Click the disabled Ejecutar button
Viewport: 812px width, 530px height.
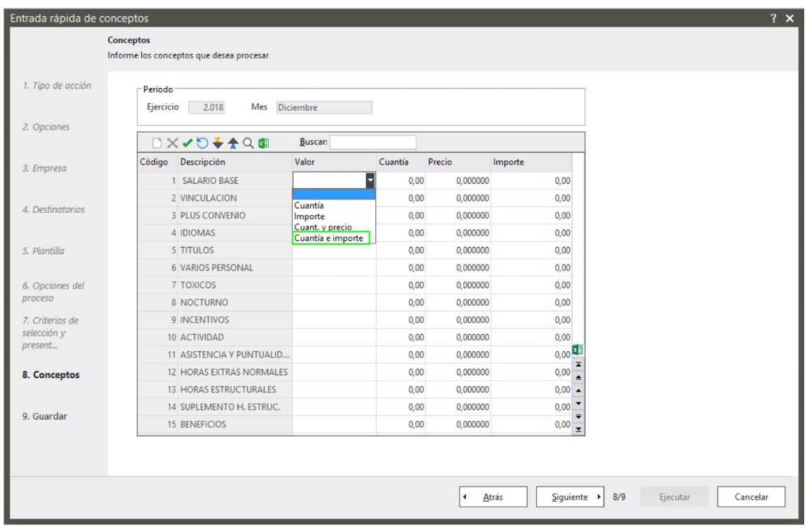point(674,497)
